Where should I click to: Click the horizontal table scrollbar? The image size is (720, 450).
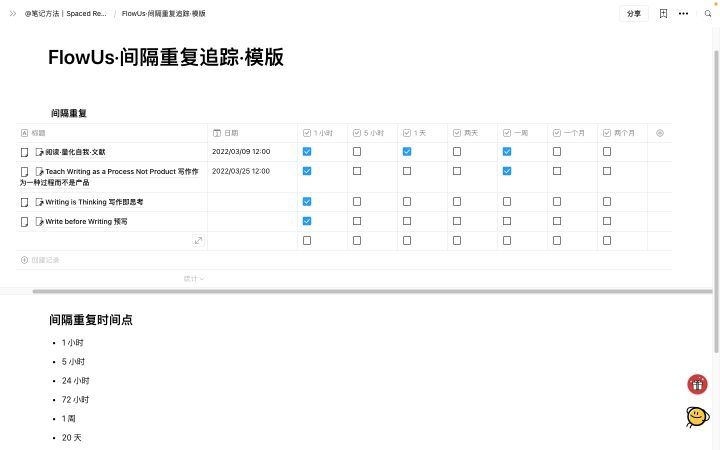372,292
